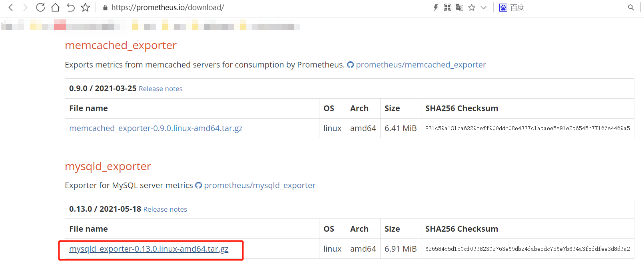Go forward with the browser forward arrow

[x=25, y=7]
